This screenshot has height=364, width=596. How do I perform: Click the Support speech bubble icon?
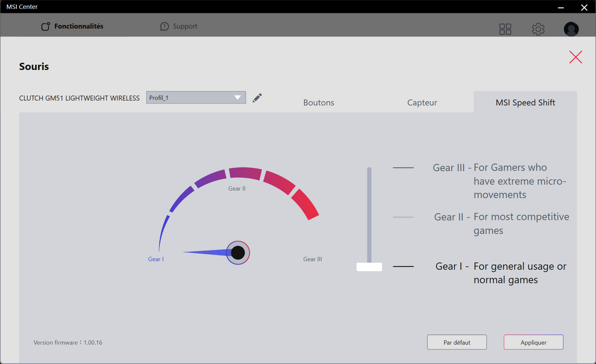pos(164,26)
